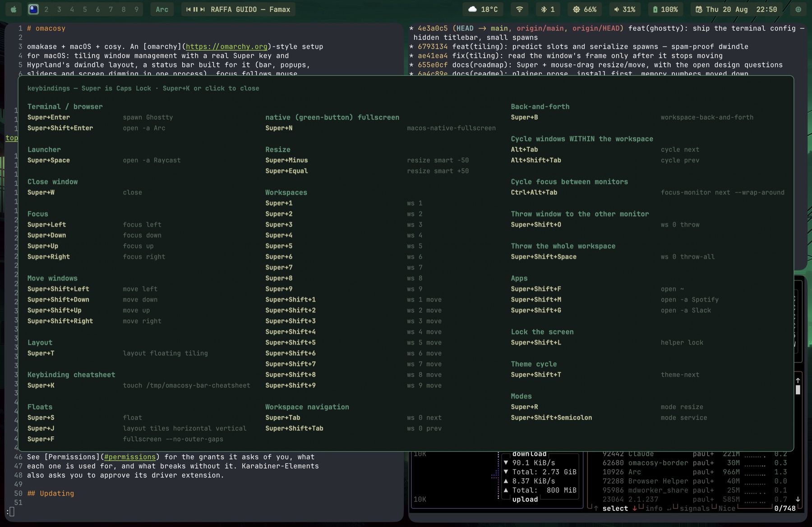Select the Browser Helper process row
Screen dimensions: 812x527
coord(695,481)
